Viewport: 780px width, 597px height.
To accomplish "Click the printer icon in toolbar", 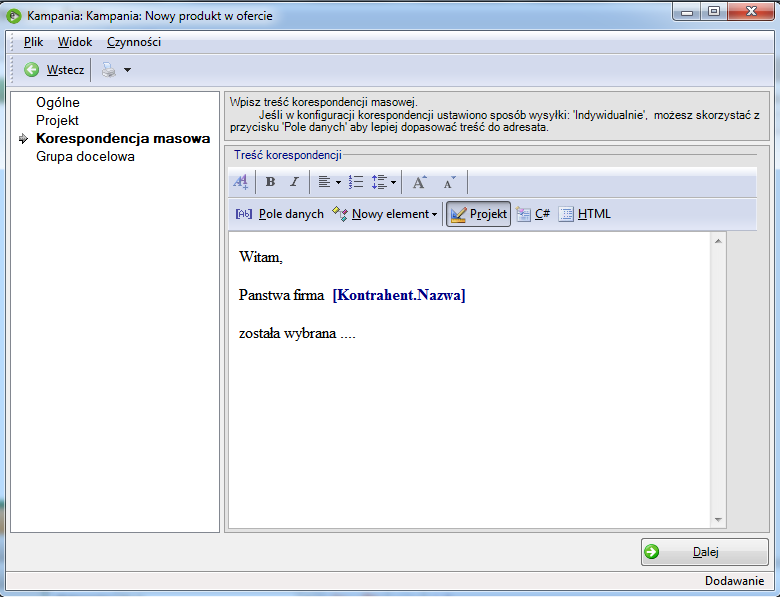I will click(108, 70).
